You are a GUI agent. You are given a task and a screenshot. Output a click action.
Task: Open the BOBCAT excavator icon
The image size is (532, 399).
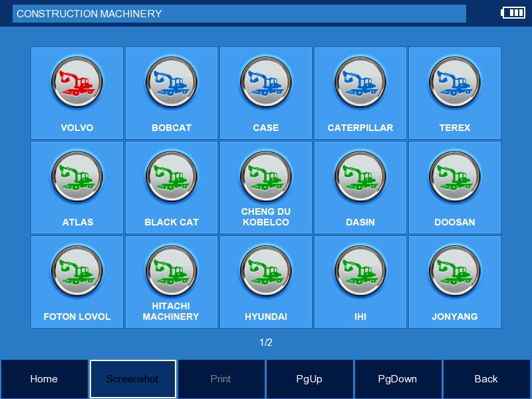[x=172, y=82]
